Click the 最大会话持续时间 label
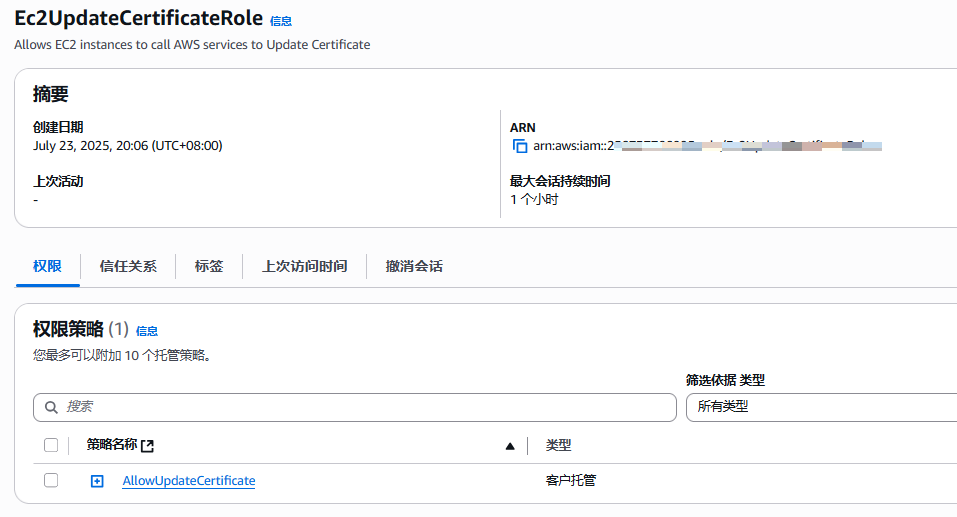Screen dimensions: 957x517 pos(560,181)
